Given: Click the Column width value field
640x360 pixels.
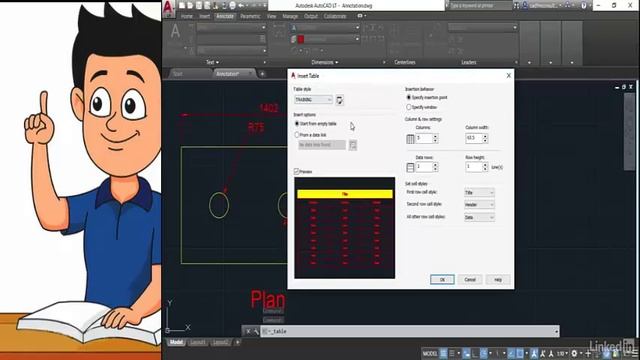Looking at the screenshot, I should 473,138.
